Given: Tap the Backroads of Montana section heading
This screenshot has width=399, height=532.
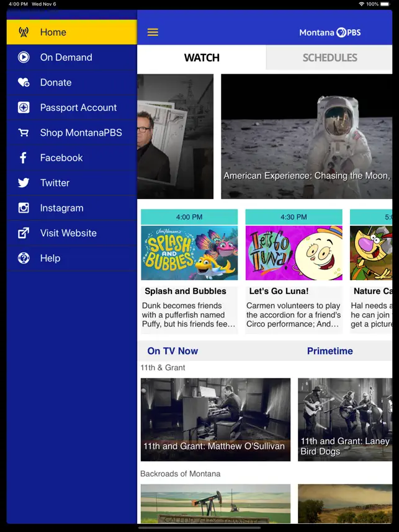Looking at the screenshot, I should pos(181,474).
